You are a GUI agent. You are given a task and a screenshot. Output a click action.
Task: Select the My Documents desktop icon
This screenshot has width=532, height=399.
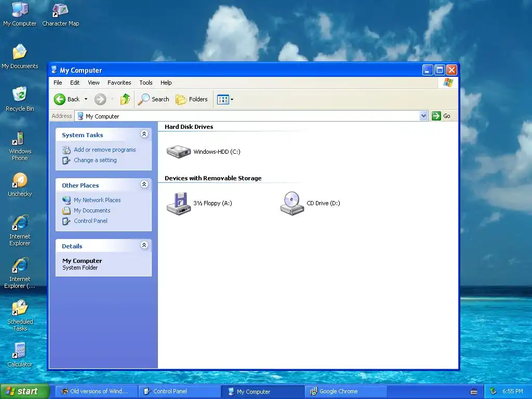pos(20,56)
